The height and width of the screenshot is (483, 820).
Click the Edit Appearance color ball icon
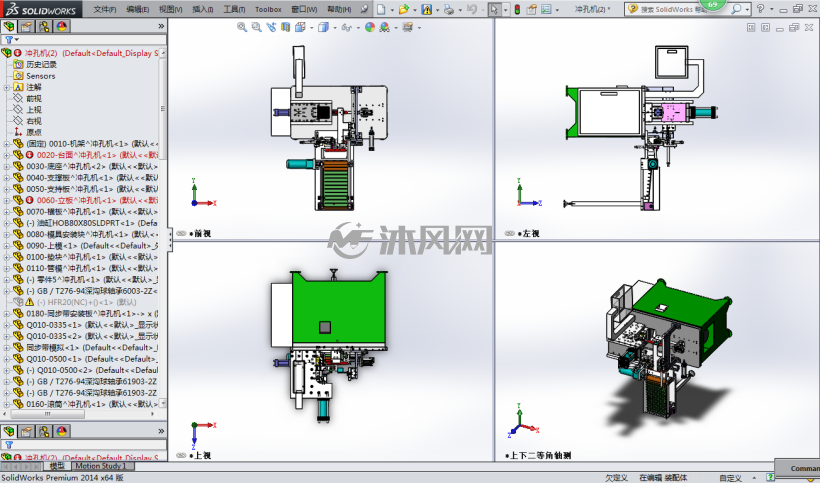point(370,27)
